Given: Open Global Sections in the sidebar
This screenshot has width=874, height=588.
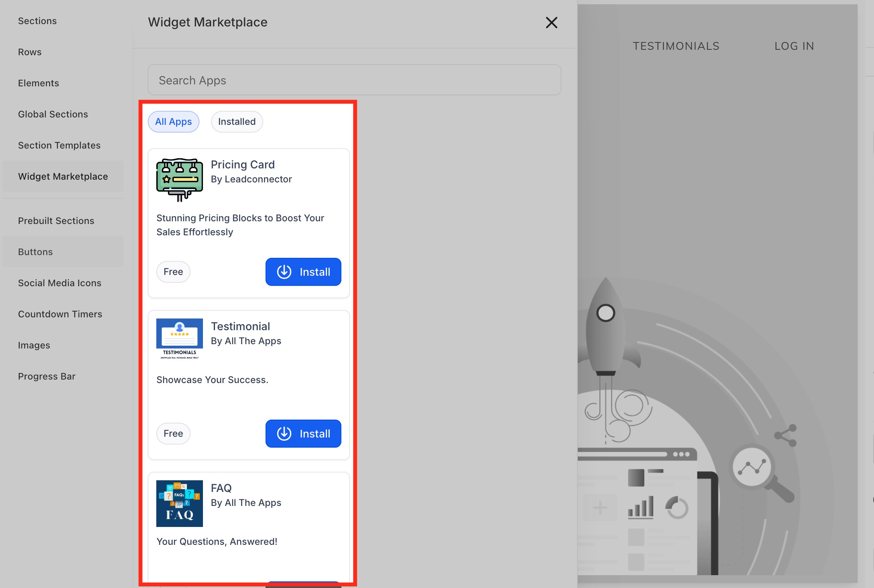Looking at the screenshot, I should [53, 114].
